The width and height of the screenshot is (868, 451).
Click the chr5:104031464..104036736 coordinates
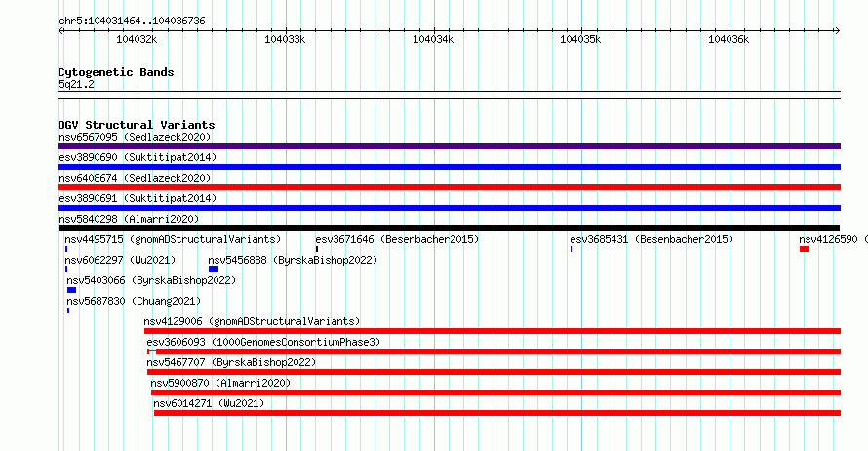pyautogui.click(x=132, y=21)
